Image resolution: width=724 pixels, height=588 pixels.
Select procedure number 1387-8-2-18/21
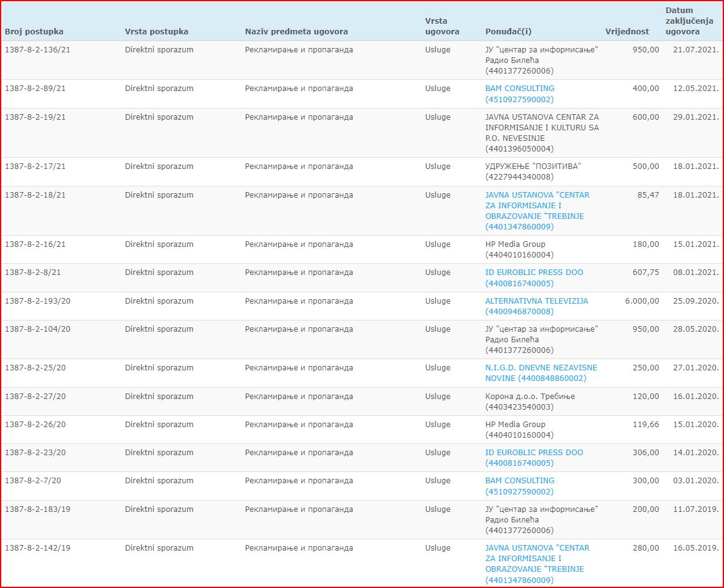tap(35, 195)
